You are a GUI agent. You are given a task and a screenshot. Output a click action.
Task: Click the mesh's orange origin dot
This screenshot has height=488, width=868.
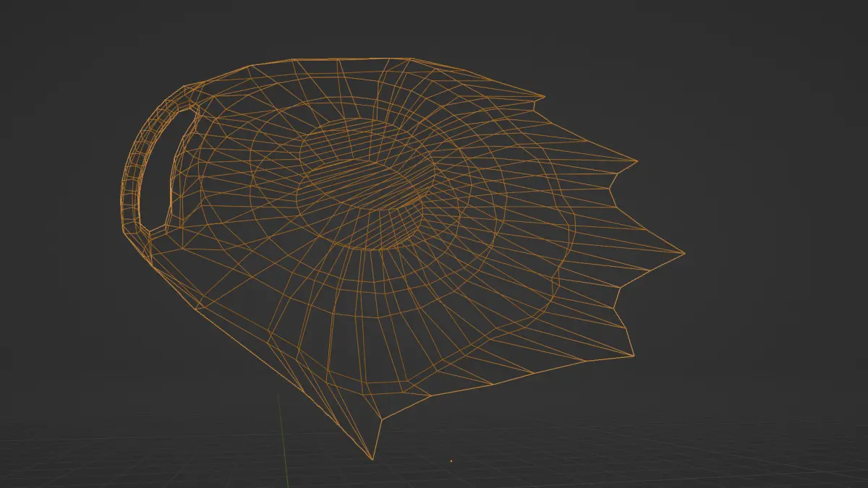coord(451,461)
